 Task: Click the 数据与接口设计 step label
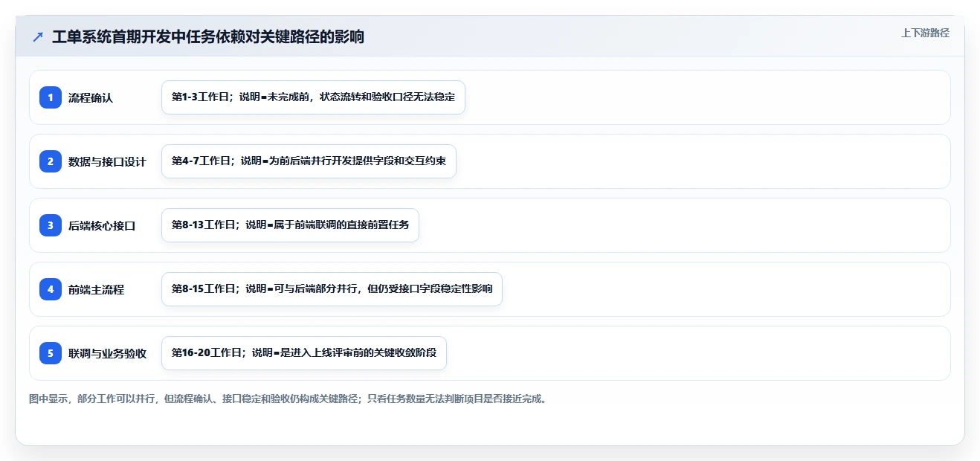107,161
